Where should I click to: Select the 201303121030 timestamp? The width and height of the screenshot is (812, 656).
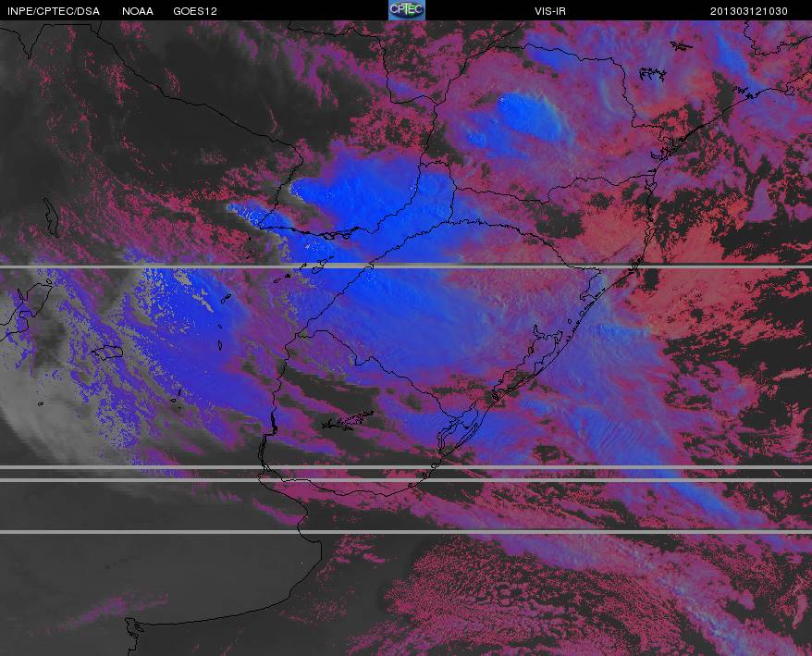tap(749, 11)
